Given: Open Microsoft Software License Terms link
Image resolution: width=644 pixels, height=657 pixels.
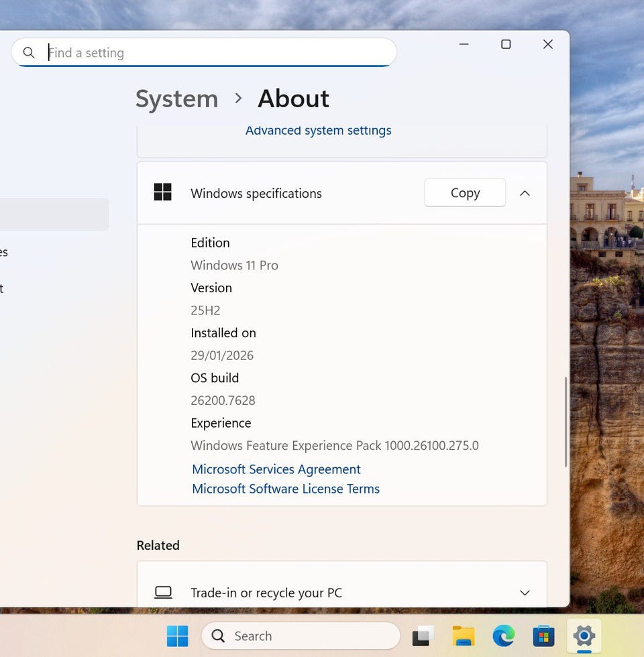Looking at the screenshot, I should 286,489.
